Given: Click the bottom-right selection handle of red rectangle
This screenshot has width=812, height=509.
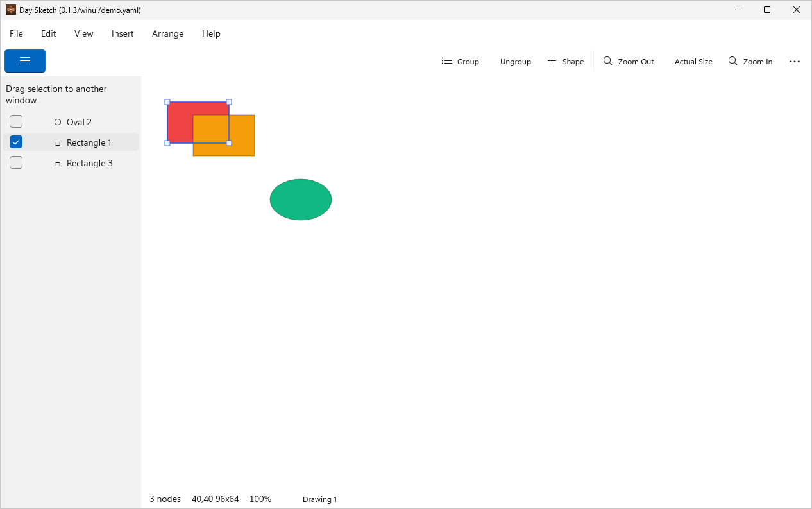Looking at the screenshot, I should click(x=229, y=143).
